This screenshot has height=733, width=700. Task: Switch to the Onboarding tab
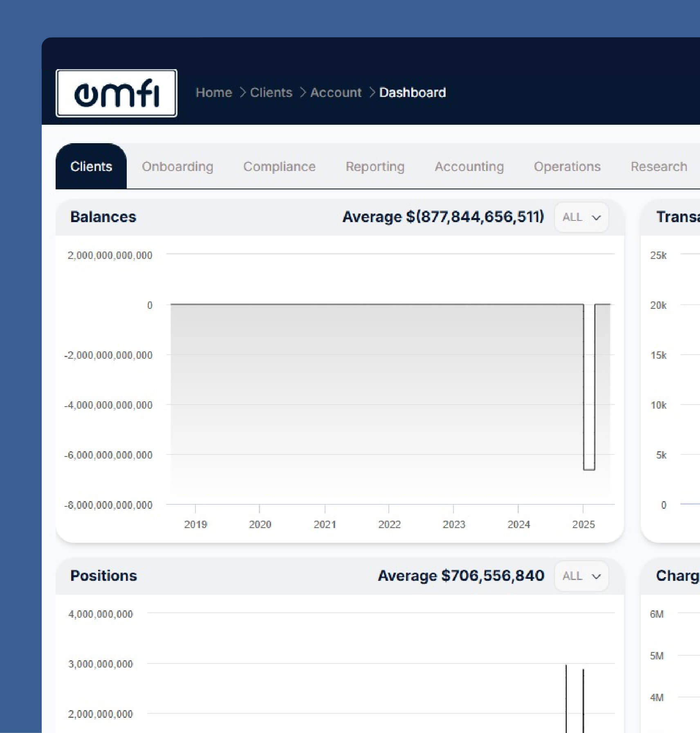pyautogui.click(x=177, y=166)
